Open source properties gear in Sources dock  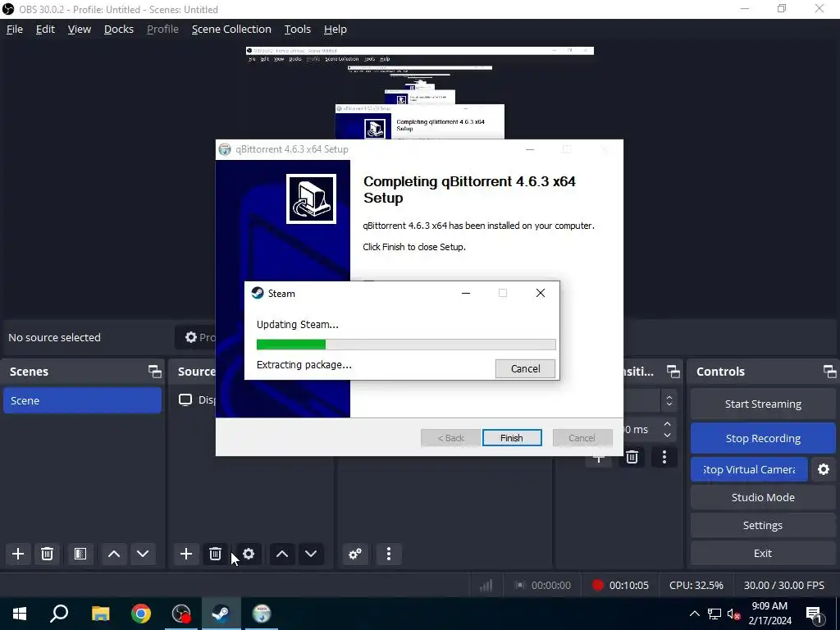click(x=248, y=554)
